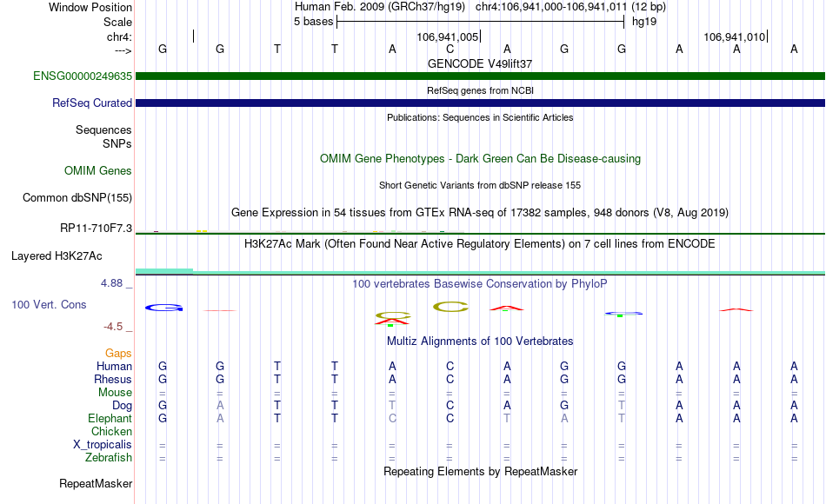Click the H3K27Ac turquoise signal track
826x504 pixels.
tap(480, 272)
